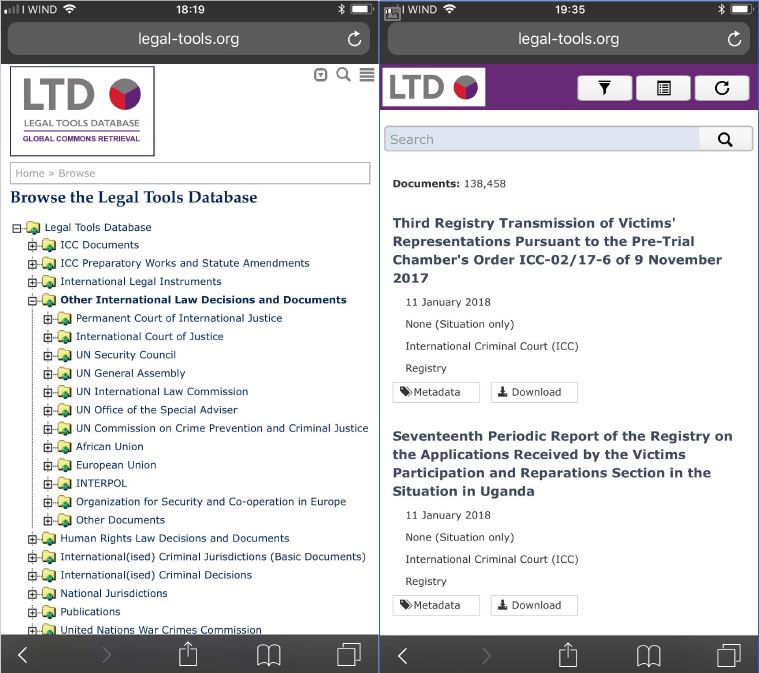Viewport: 759px width, 673px height.
Task: Collapse Other International Law Decisions and Documents node
Action: (x=32, y=301)
